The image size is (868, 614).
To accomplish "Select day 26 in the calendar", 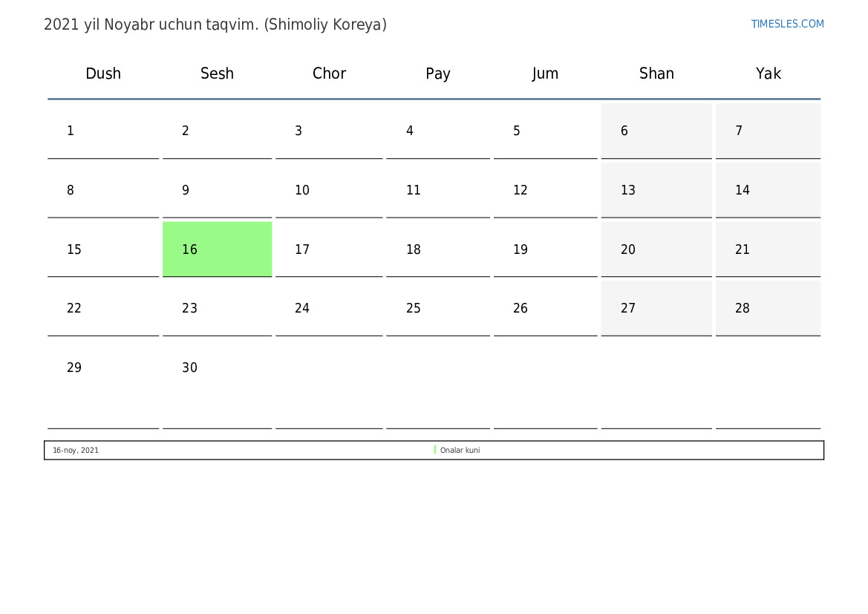I will tap(545, 308).
